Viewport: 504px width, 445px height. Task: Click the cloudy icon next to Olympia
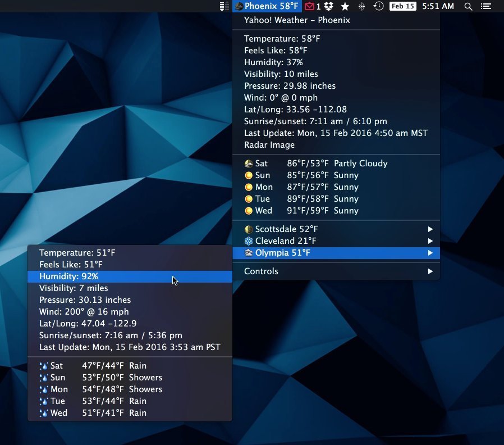249,253
